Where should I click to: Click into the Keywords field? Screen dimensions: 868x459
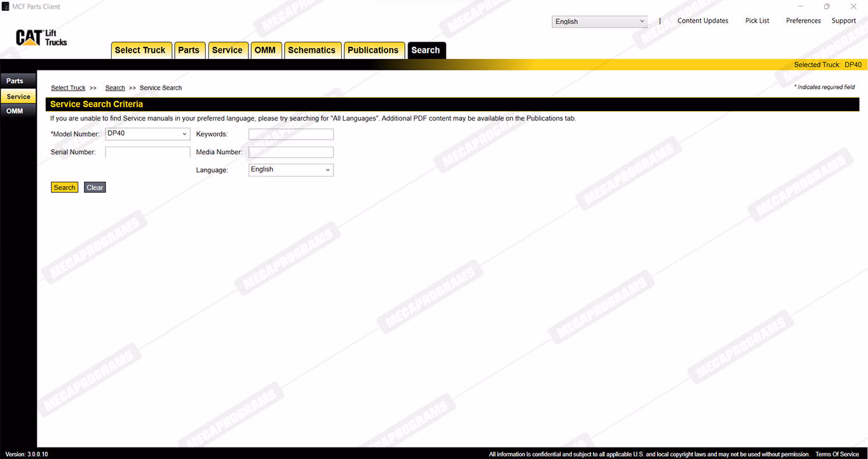(290, 134)
